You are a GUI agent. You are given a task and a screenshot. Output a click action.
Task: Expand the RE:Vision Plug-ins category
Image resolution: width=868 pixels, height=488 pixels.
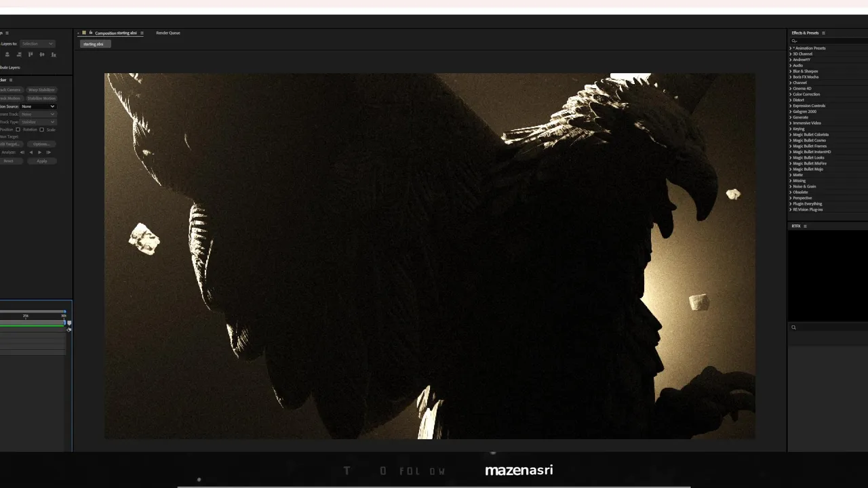coord(791,209)
